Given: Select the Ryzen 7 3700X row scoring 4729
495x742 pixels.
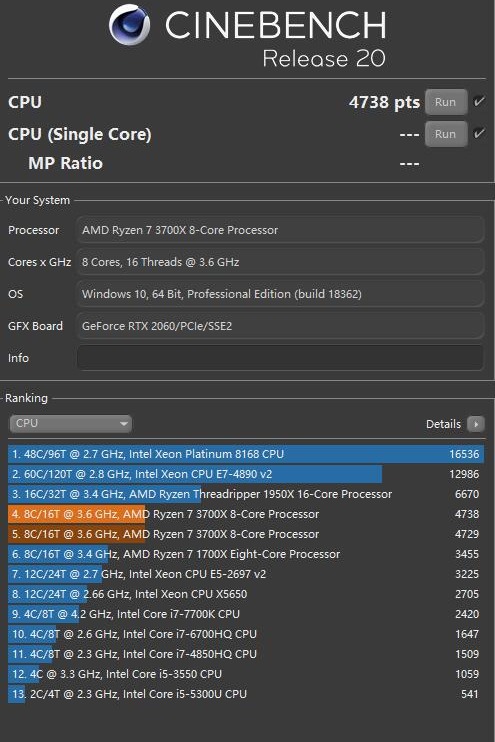Looking at the screenshot, I should [246, 534].
